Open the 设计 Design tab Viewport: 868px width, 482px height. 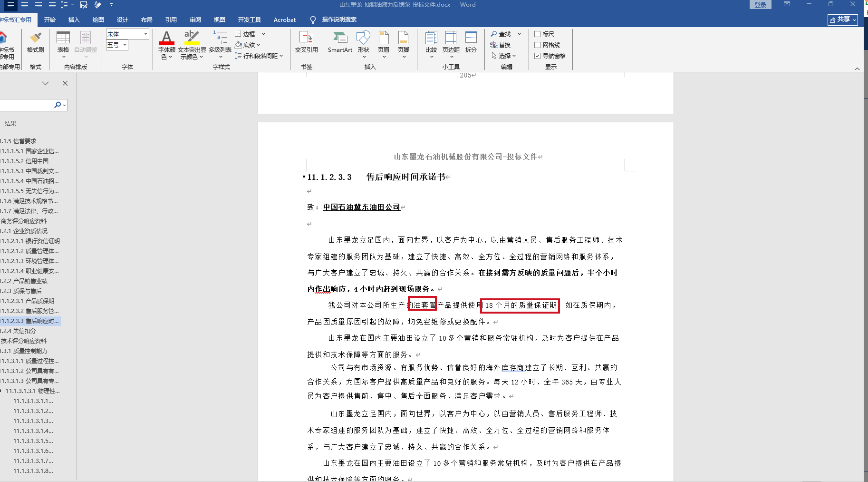[x=122, y=20]
